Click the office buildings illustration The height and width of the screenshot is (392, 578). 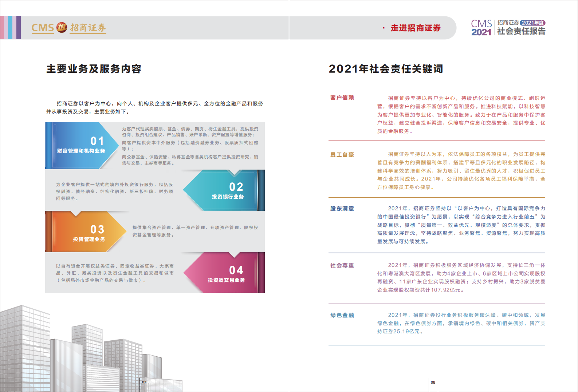[91, 349]
